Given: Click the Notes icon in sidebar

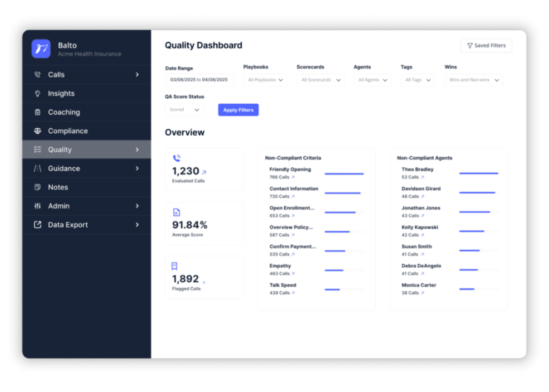Looking at the screenshot, I should pos(37,187).
